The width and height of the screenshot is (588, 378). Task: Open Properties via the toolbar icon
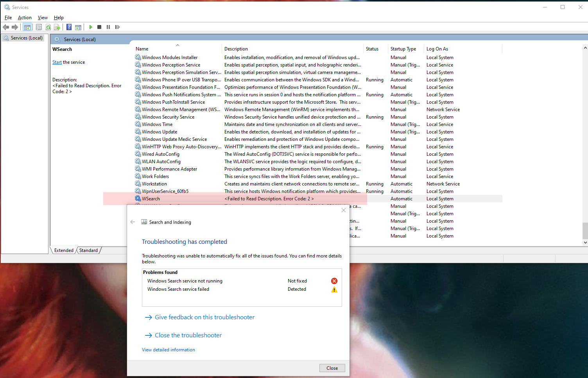pos(39,27)
